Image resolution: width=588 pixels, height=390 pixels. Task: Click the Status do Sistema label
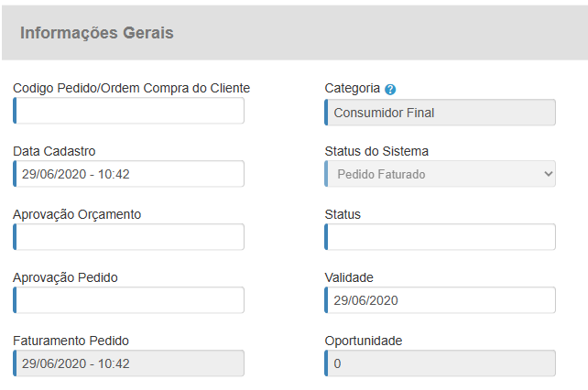[376, 151]
